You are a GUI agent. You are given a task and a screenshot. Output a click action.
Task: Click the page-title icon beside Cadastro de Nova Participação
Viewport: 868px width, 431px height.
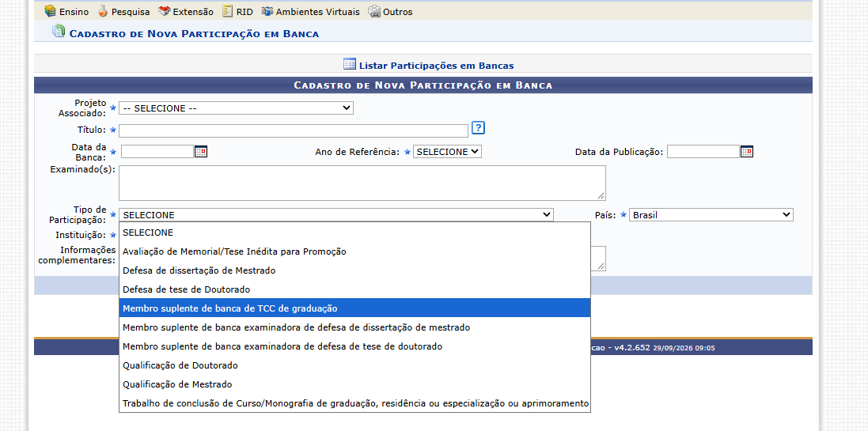point(58,32)
